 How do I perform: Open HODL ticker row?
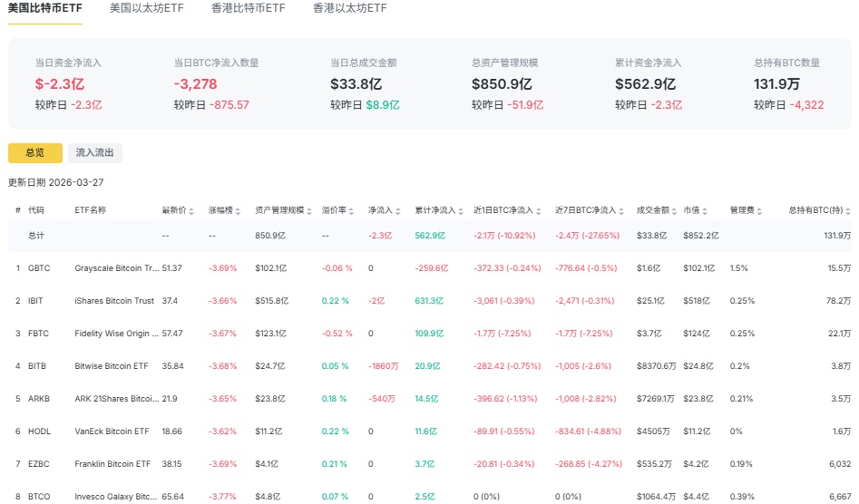click(39, 431)
